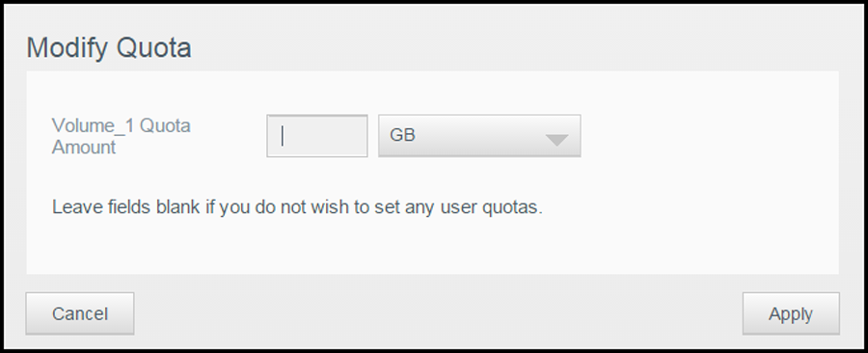Click the Volume_1 Quota Amount label
This screenshot has height=353, width=868.
click(122, 136)
